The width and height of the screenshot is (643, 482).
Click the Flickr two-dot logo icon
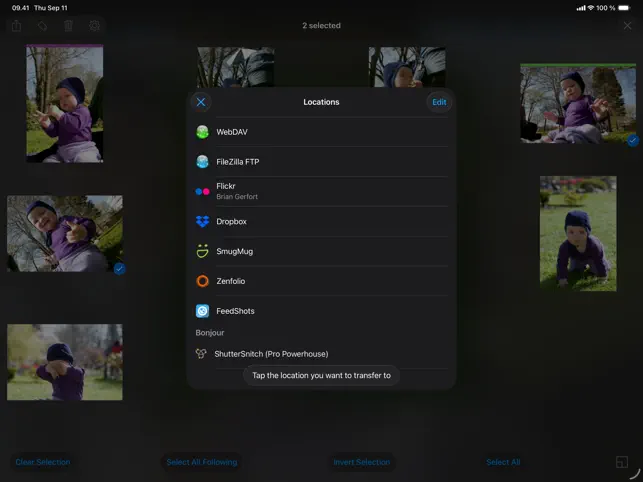click(203, 192)
